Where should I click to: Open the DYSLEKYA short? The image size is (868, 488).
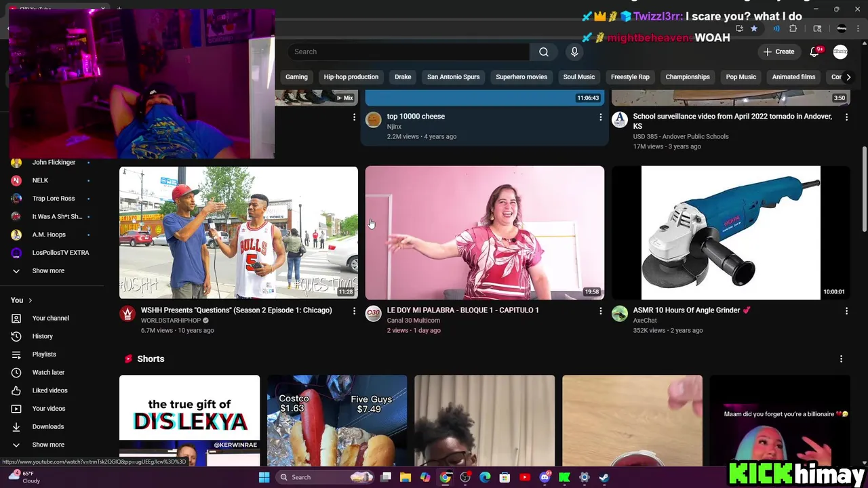coord(189,420)
